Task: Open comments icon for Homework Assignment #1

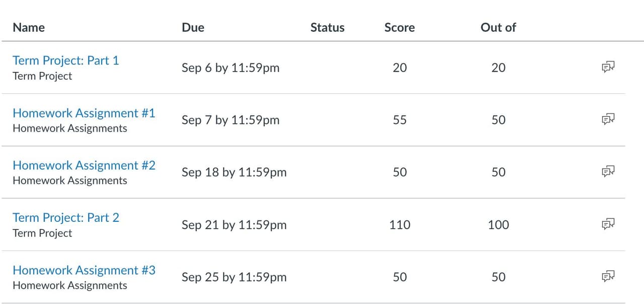Action: tap(608, 119)
